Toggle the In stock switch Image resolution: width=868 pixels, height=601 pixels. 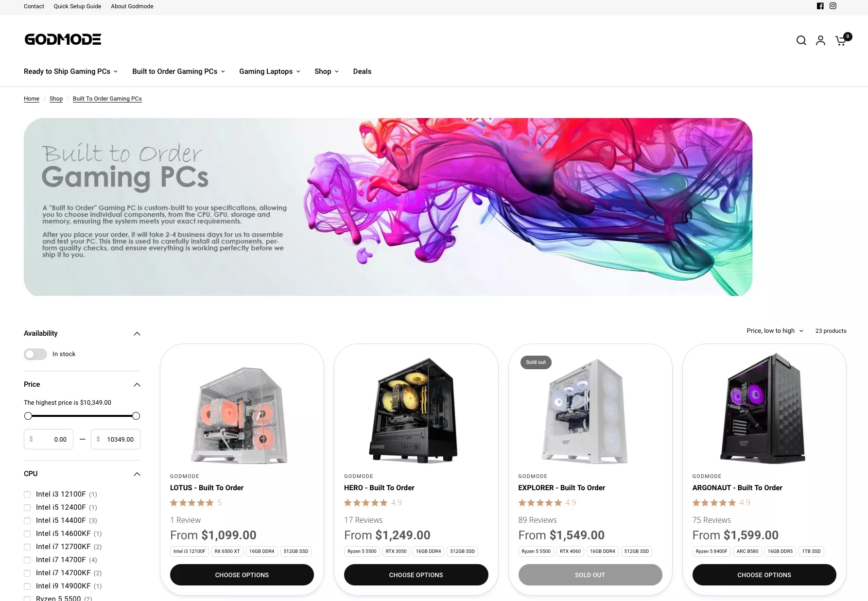point(35,354)
